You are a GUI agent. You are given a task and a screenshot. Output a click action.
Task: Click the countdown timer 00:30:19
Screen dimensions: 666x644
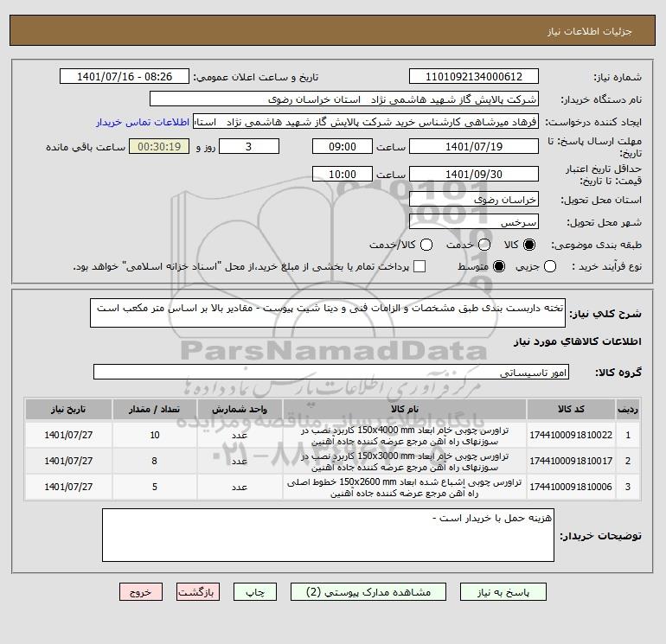click(x=159, y=146)
